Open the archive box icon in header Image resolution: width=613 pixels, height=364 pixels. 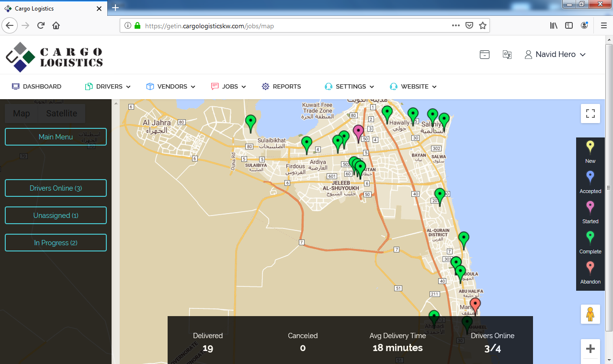point(485,55)
